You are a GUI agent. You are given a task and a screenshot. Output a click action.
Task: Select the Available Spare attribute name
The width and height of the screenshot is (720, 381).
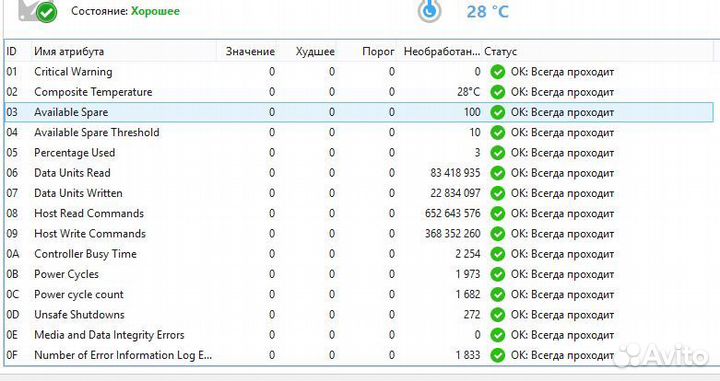click(71, 112)
